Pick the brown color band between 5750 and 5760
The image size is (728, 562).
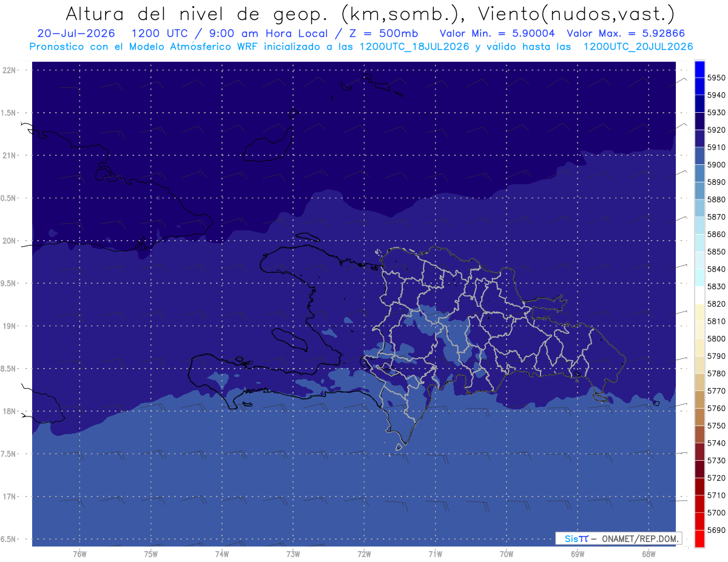tap(699, 417)
